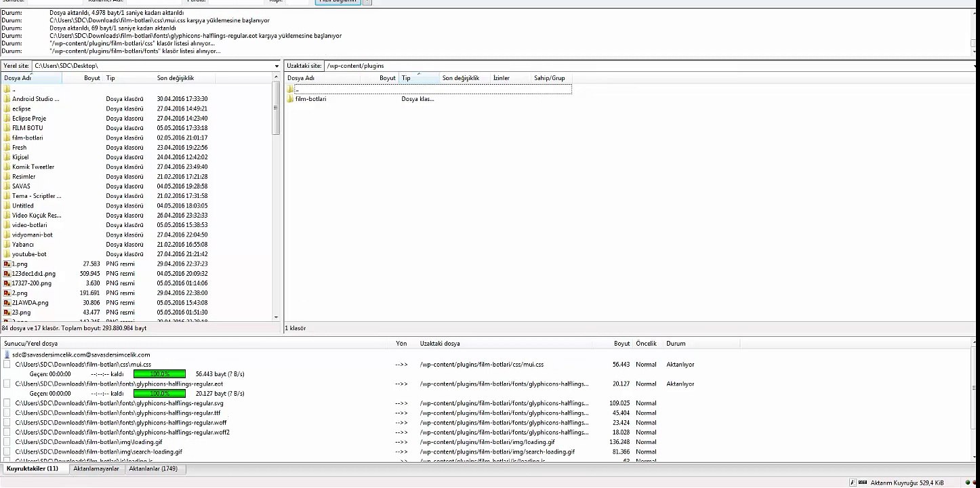Screen dimensions: 980x488
Task: Sort remote files by Tip column
Action: [x=419, y=78]
